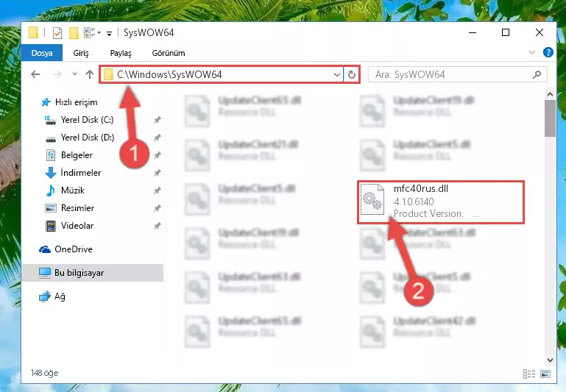This screenshot has width=566, height=392.
Task: Click the 148 öğe item count
Action: tap(44, 373)
